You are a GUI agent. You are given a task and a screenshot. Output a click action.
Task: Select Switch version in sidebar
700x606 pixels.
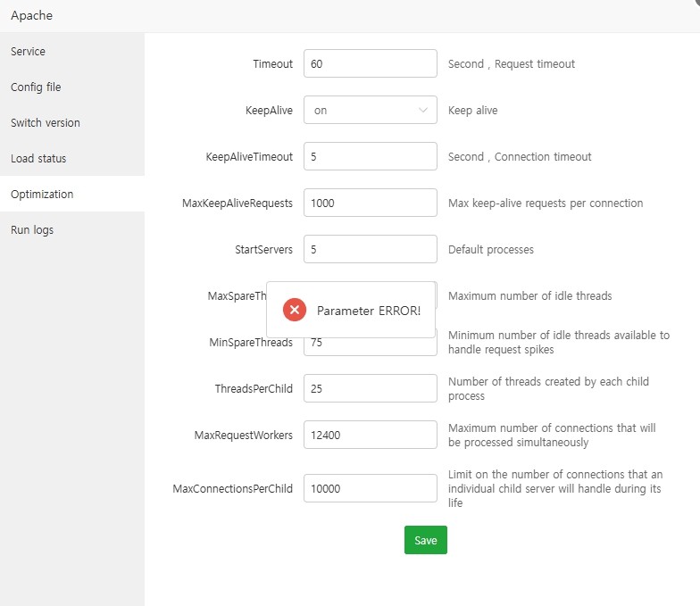(46, 123)
